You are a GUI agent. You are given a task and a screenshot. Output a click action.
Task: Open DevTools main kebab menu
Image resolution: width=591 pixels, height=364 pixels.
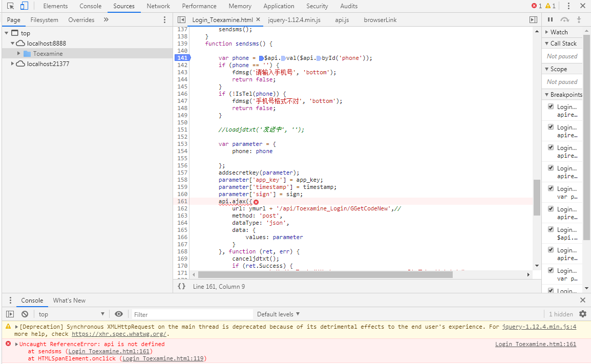[568, 6]
